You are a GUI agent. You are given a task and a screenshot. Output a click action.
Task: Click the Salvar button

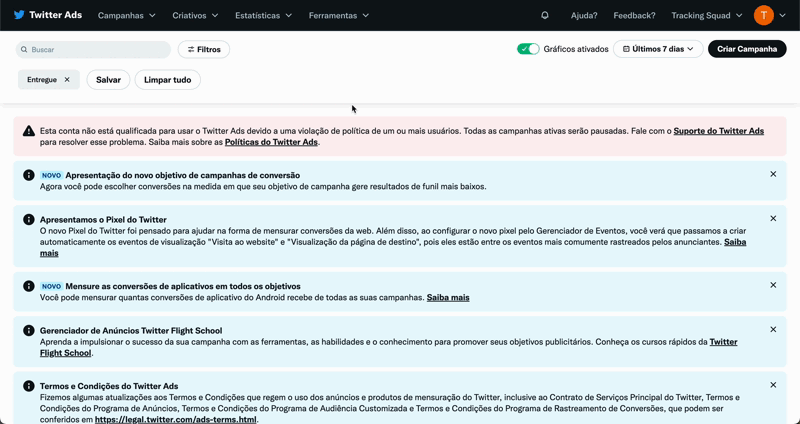click(x=108, y=80)
